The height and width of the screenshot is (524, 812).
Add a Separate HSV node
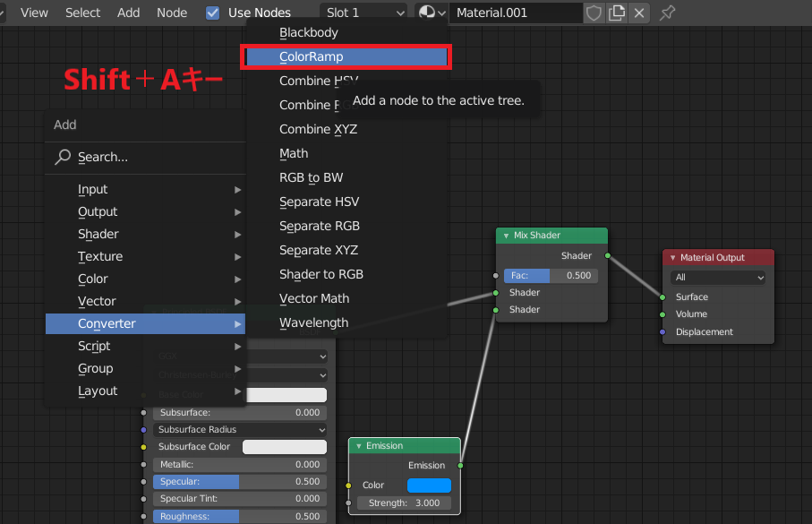pyautogui.click(x=346, y=202)
